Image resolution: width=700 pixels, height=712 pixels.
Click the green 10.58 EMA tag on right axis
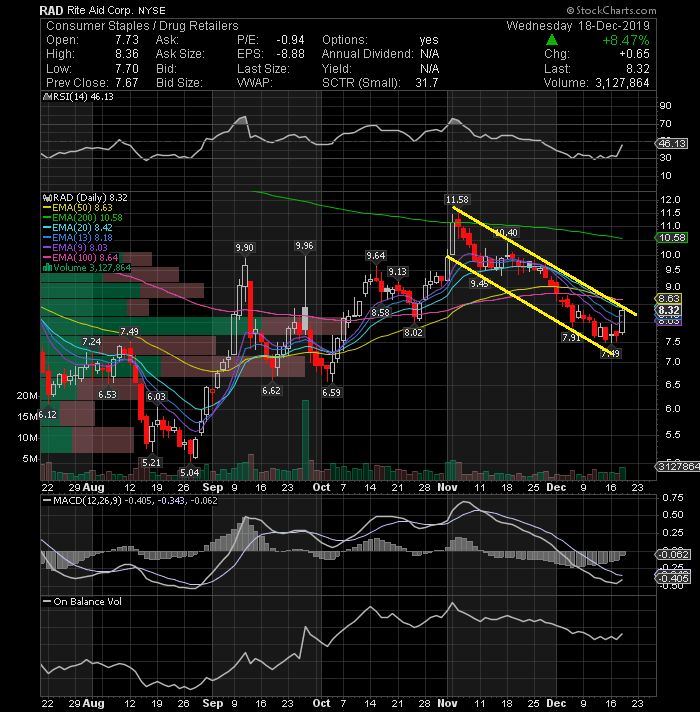tap(672, 238)
